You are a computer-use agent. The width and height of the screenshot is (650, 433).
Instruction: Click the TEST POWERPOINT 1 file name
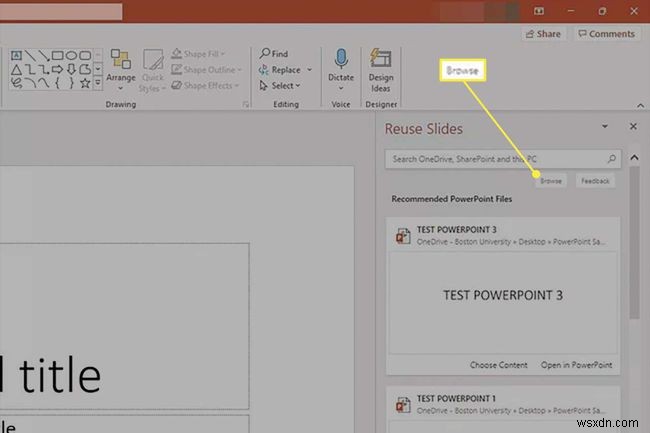coord(456,399)
